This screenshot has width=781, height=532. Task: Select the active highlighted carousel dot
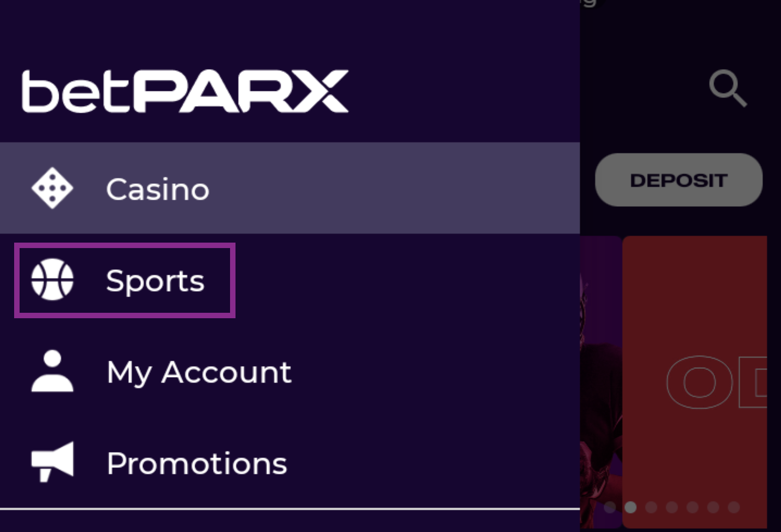click(630, 507)
